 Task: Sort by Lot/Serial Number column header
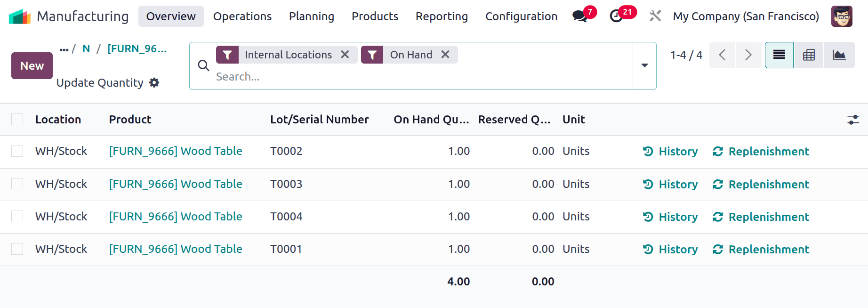pos(319,120)
